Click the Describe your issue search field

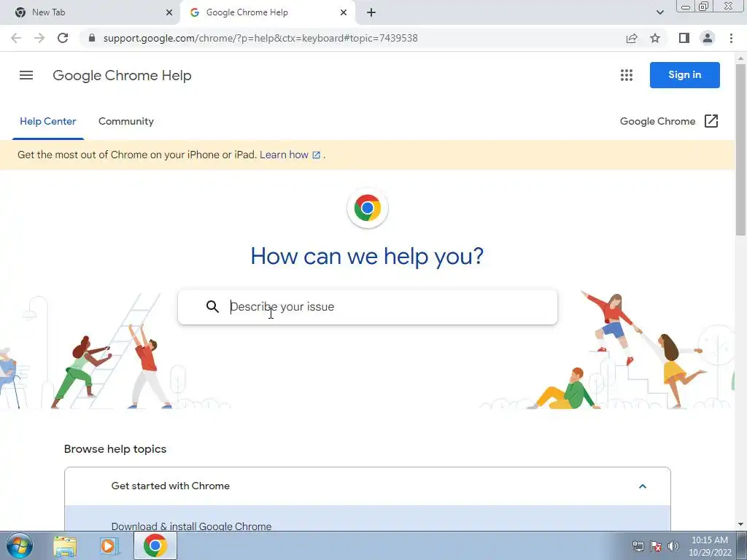[x=368, y=307]
